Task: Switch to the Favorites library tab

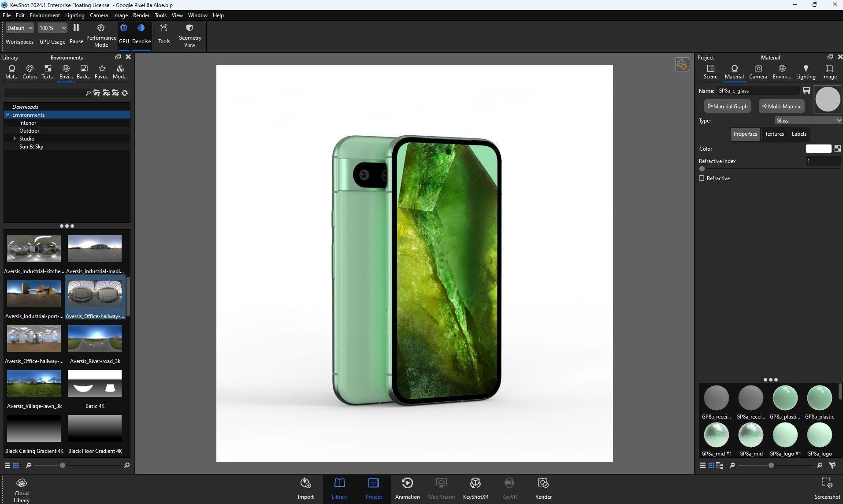Action: 102,72
